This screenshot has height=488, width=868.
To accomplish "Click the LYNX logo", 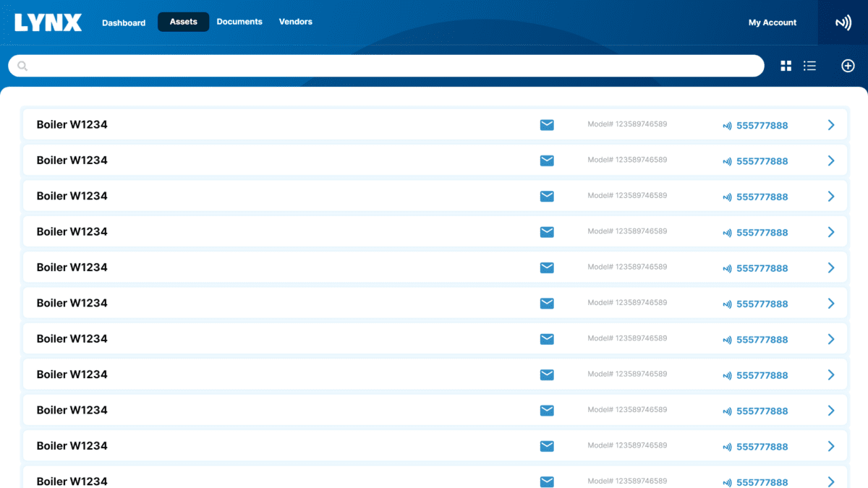I will pyautogui.click(x=48, y=22).
